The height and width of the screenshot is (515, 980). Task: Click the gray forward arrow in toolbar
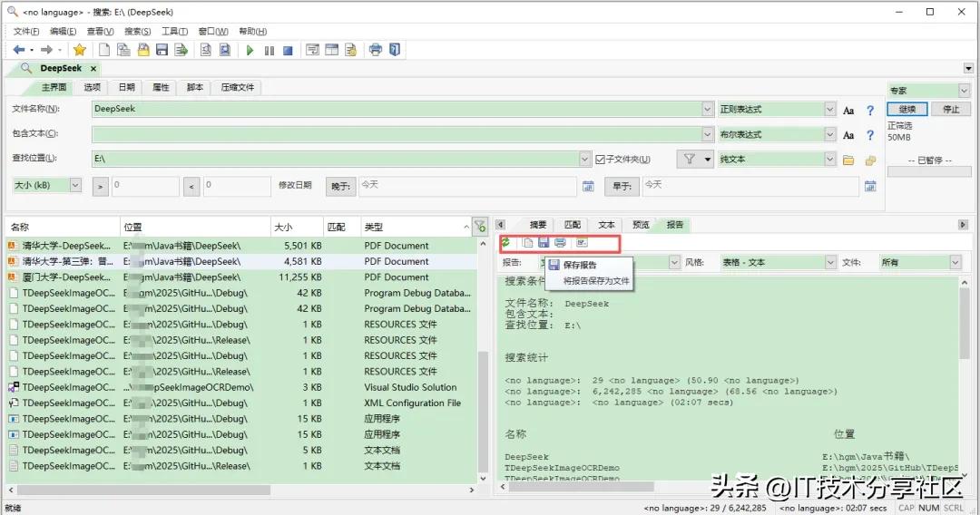coord(46,50)
